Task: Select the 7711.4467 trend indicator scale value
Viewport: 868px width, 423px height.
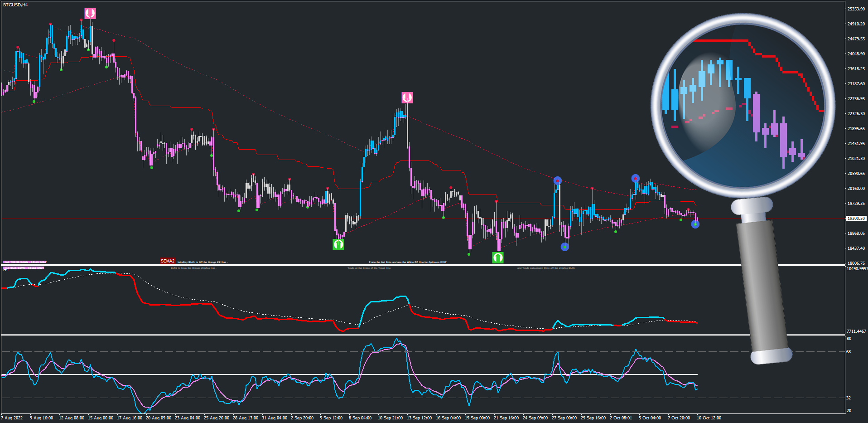Action: pyautogui.click(x=856, y=331)
